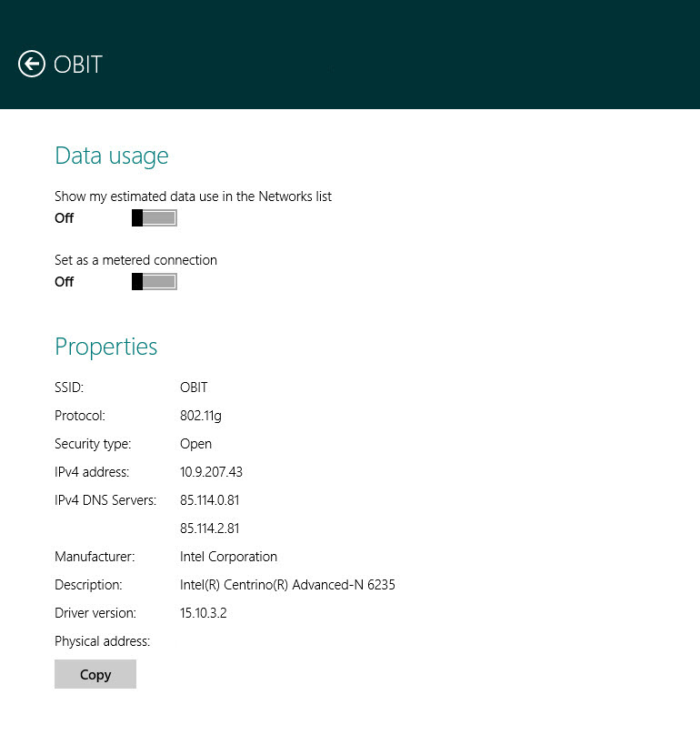Click DNS server 85.114.0.81
The width and height of the screenshot is (700, 735).
[x=210, y=500]
